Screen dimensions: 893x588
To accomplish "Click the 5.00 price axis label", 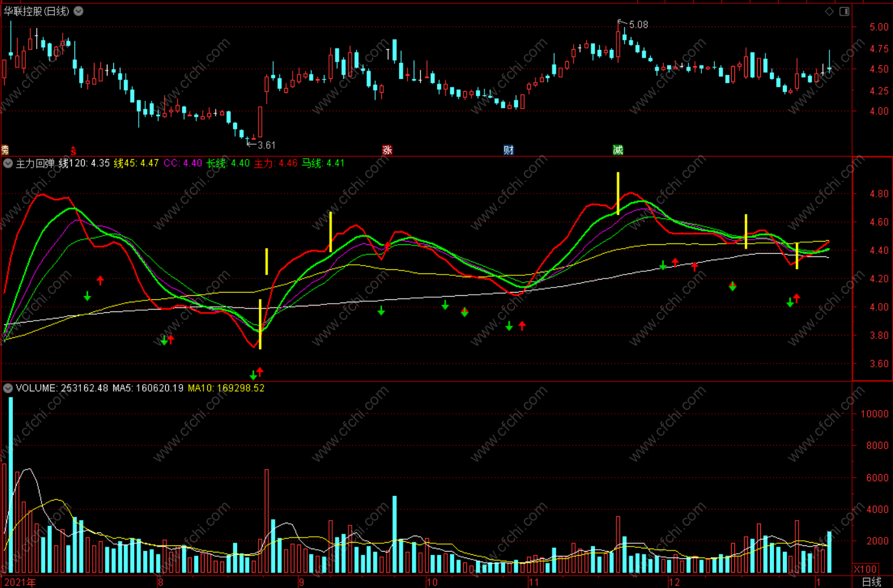I will [879, 27].
